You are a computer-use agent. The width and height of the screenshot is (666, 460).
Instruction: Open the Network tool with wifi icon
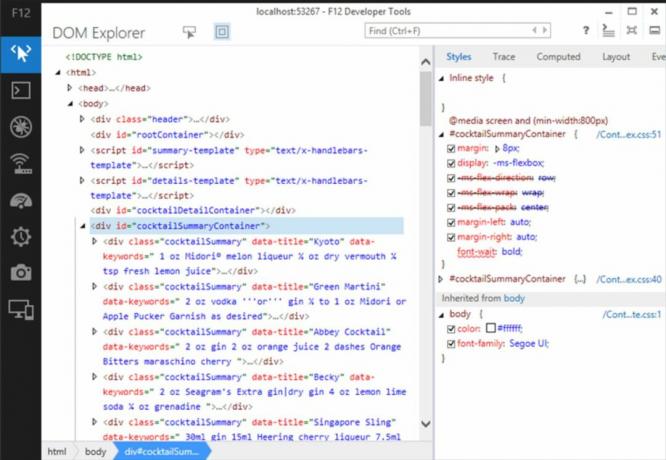20,164
